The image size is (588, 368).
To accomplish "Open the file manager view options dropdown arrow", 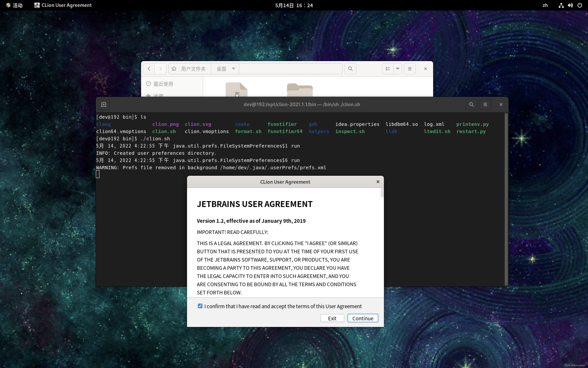I will [x=398, y=69].
